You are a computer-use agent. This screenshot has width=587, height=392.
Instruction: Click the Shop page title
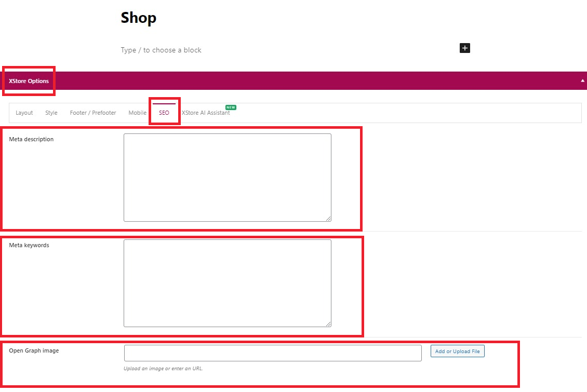(139, 18)
